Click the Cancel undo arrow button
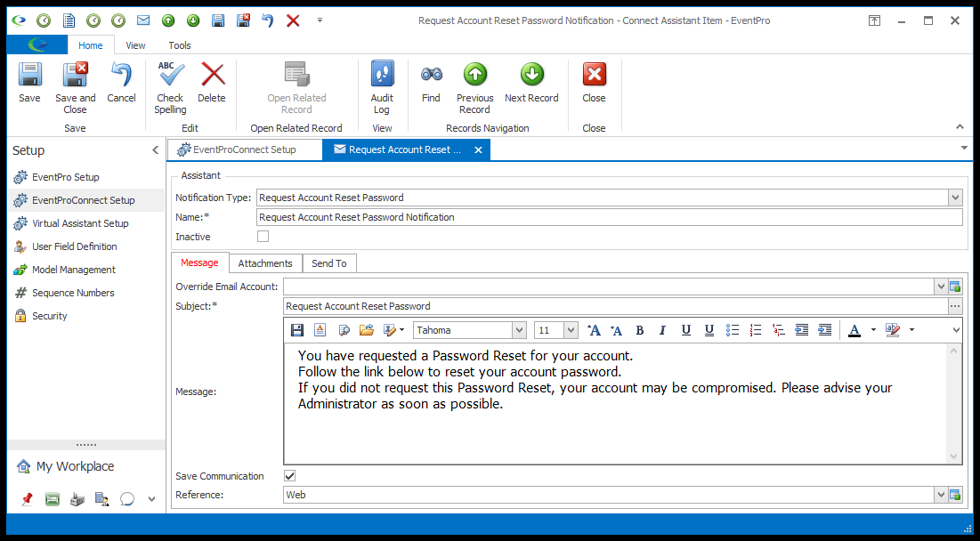Image resolution: width=980 pixels, height=541 pixels. coord(121,83)
